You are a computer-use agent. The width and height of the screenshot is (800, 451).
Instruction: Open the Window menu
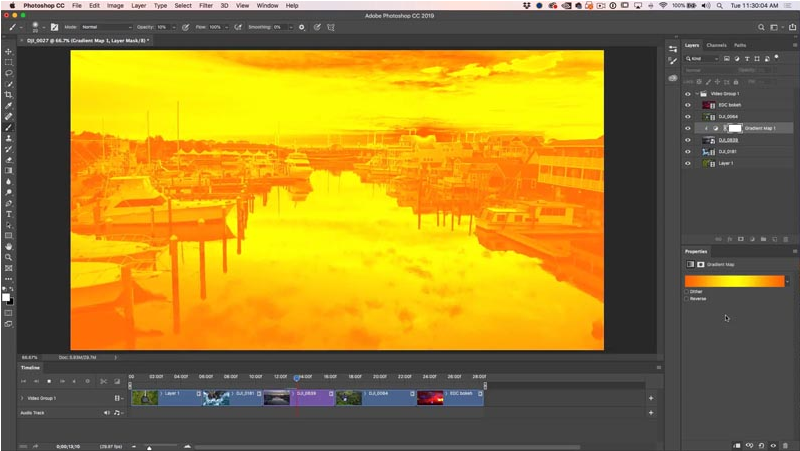(x=267, y=6)
